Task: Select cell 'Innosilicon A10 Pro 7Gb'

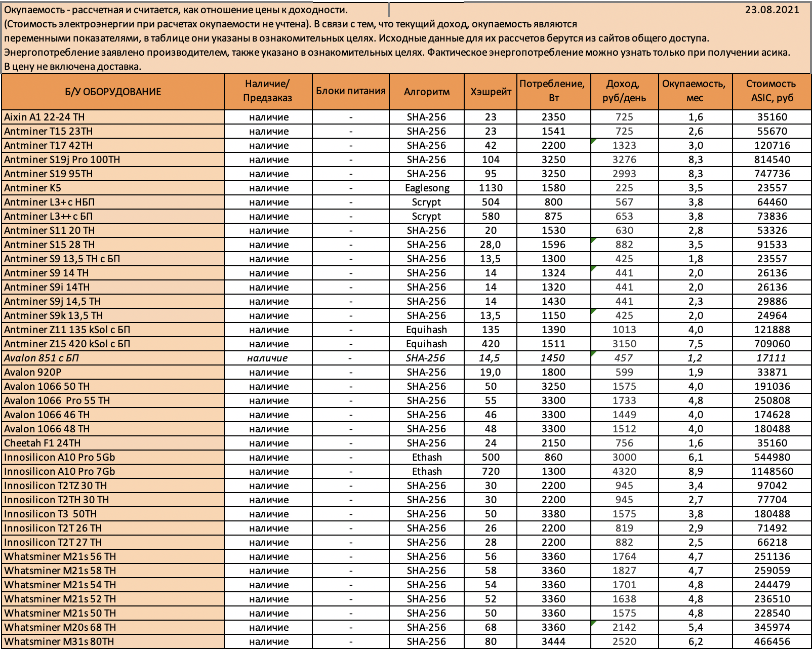Action: [x=113, y=471]
